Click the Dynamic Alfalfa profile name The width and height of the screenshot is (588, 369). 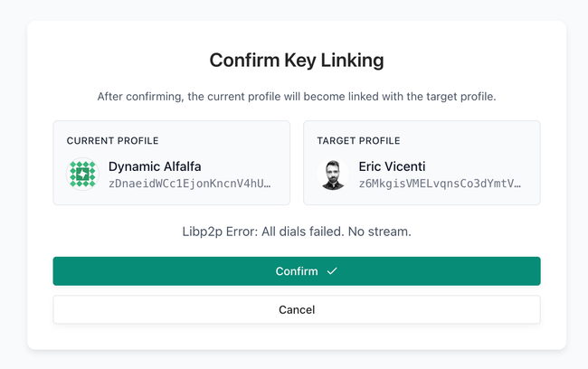pos(154,166)
